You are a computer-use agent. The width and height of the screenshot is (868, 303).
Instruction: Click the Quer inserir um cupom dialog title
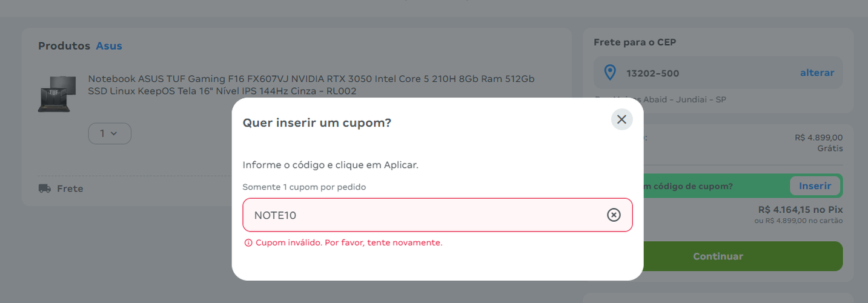click(x=317, y=123)
